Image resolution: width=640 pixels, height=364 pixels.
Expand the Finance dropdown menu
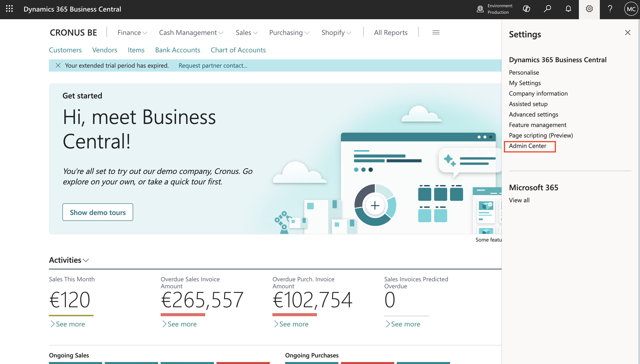[132, 33]
